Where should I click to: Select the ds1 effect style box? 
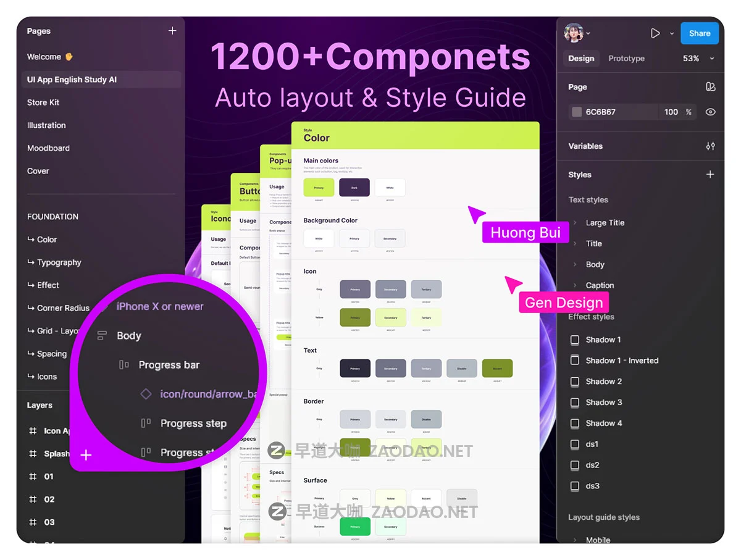point(575,445)
